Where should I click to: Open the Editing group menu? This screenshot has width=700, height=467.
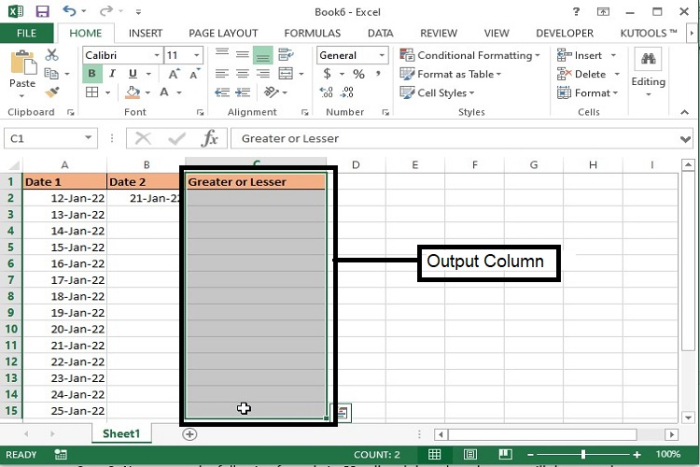tap(648, 73)
